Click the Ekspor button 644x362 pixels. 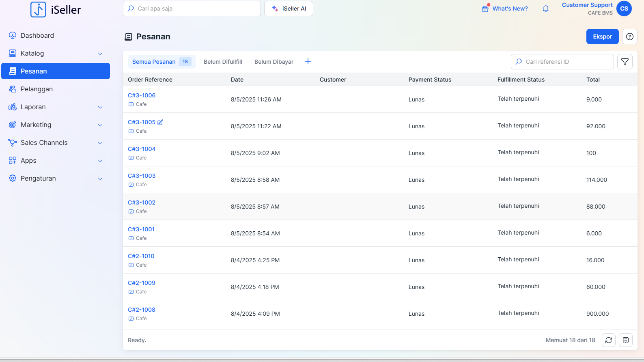(602, 37)
